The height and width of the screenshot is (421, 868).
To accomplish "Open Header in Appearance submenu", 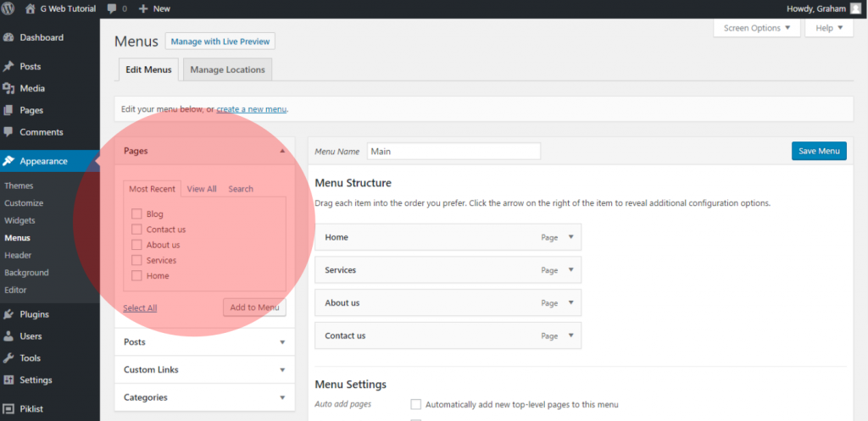I will point(18,255).
